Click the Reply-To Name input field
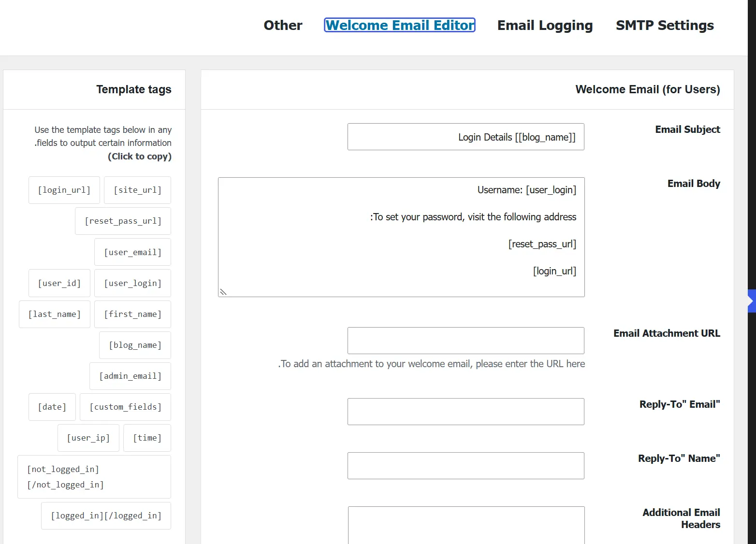Screen dimensions: 756x544 point(466,466)
